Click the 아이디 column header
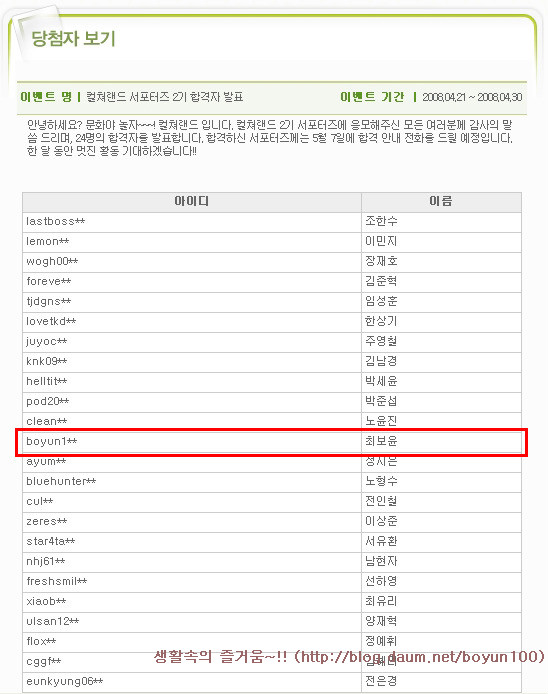 point(192,202)
